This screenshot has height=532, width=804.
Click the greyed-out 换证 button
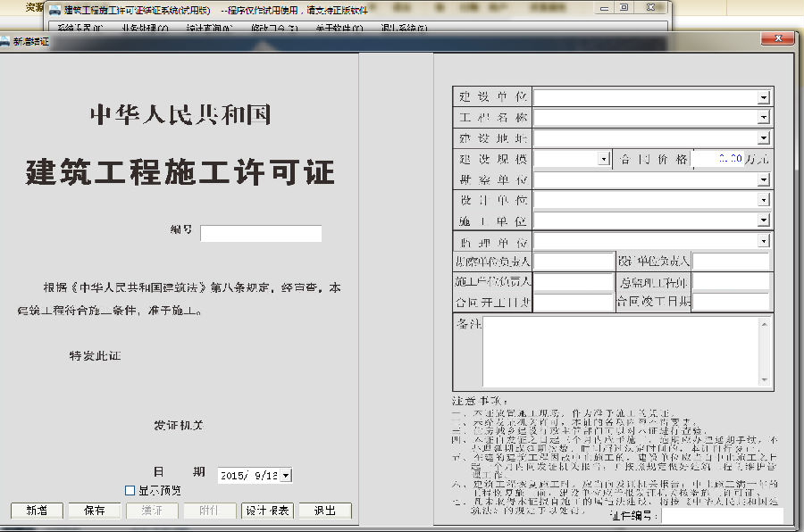tap(152, 511)
